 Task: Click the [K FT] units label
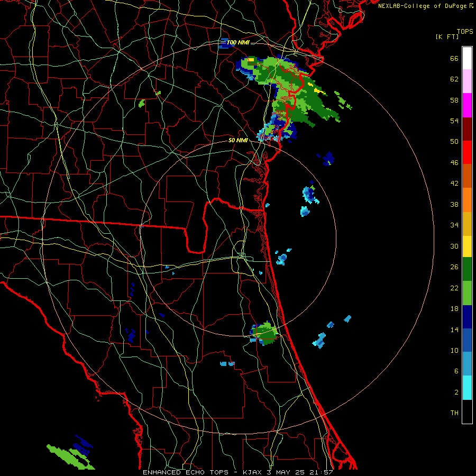(x=447, y=37)
